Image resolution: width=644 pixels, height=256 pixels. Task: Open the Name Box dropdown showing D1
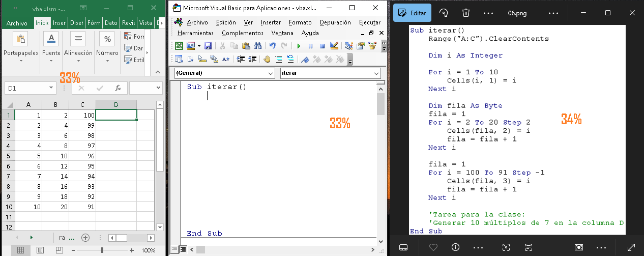click(x=51, y=88)
